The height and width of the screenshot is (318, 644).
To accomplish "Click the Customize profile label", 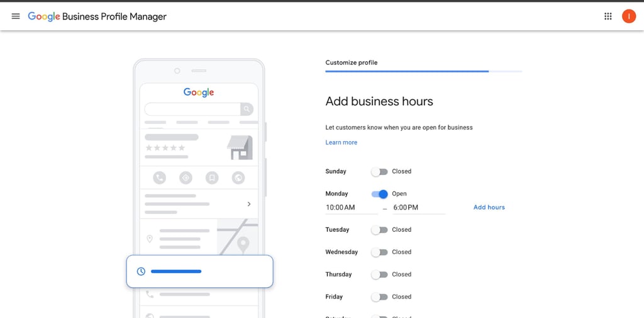I will click(x=351, y=62).
